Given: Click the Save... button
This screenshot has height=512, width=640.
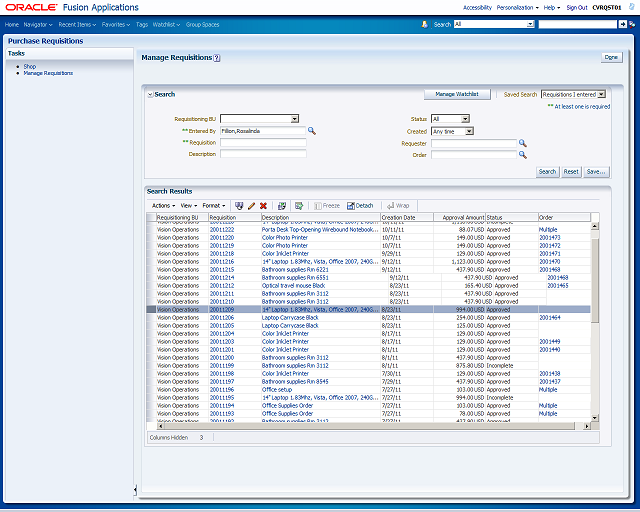Looking at the screenshot, I should tap(596, 172).
